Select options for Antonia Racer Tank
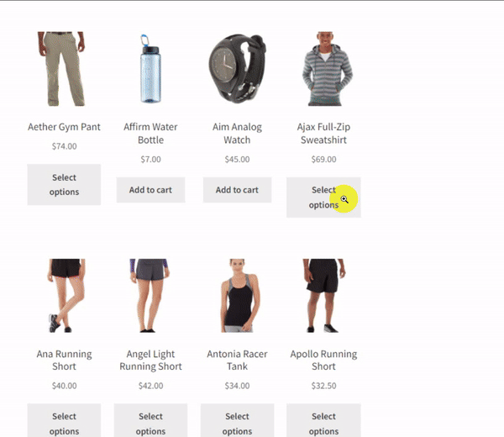Image resolution: width=504 pixels, height=437 pixels. coord(237,420)
